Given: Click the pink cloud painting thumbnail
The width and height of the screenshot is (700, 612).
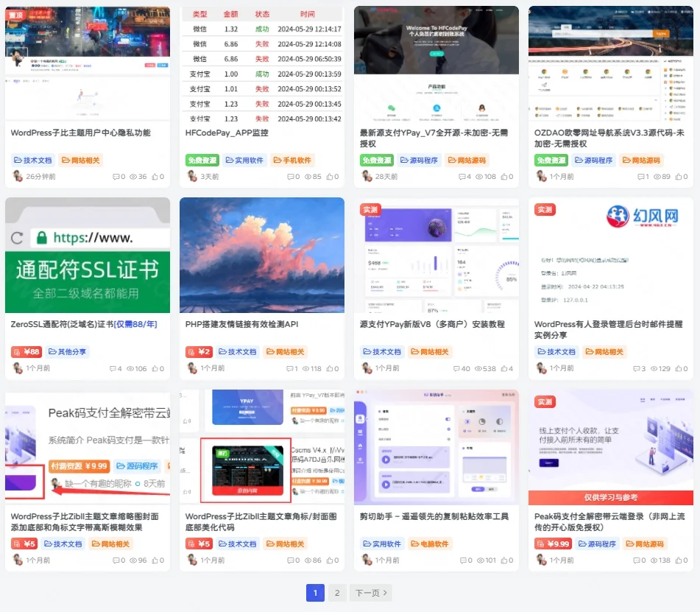Looking at the screenshot, I should pyautogui.click(x=262, y=255).
